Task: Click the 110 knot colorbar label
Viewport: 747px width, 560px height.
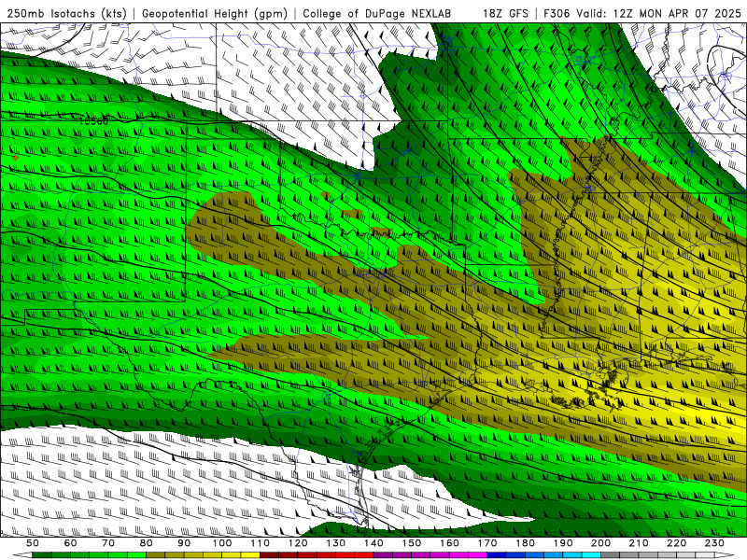Action: 260,543
